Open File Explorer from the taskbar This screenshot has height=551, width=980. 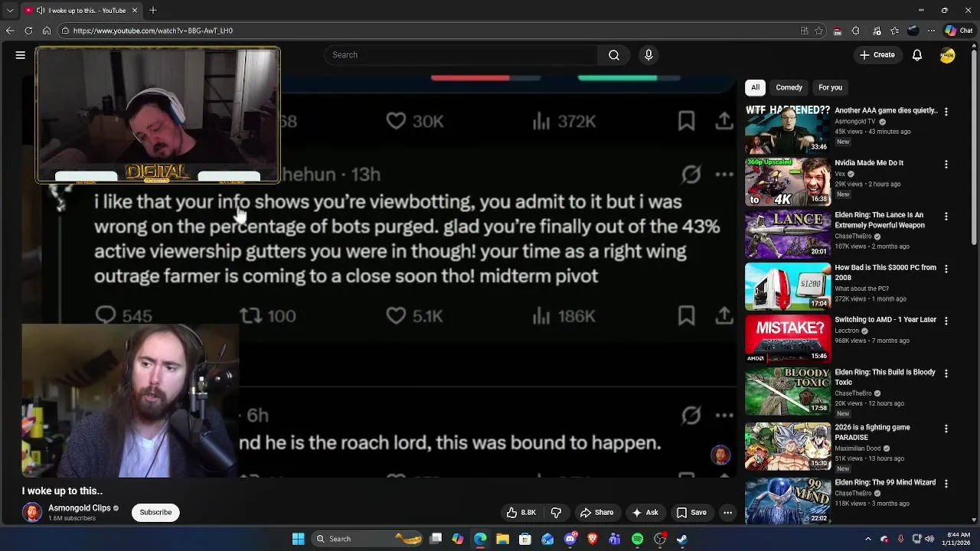[x=503, y=539]
